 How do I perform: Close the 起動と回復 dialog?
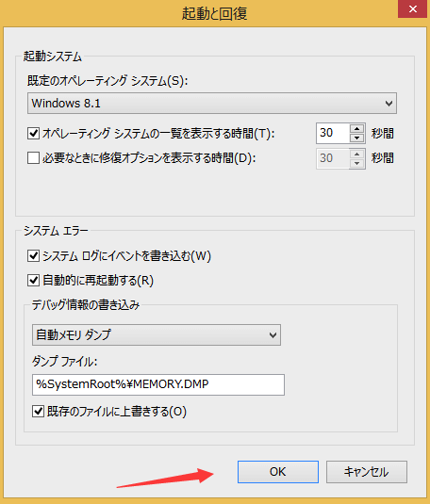[x=413, y=9]
